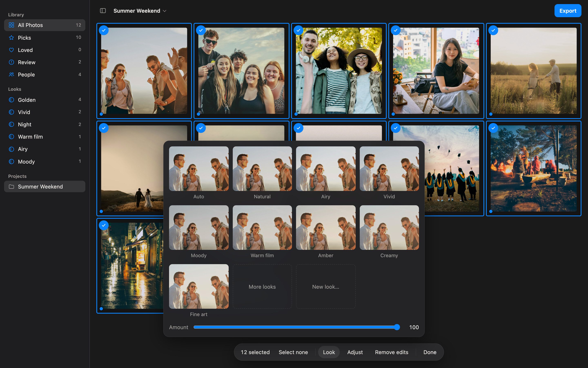Click the Warm film look icon in sidebar

point(11,137)
